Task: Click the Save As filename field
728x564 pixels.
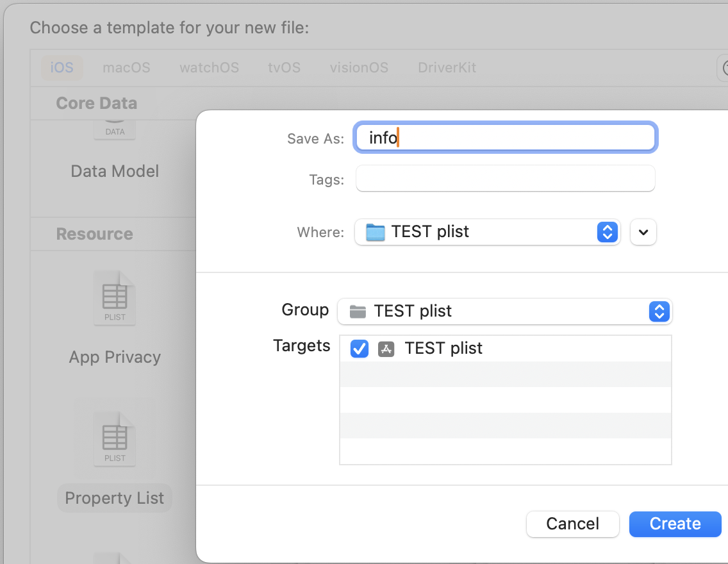Action: click(505, 138)
